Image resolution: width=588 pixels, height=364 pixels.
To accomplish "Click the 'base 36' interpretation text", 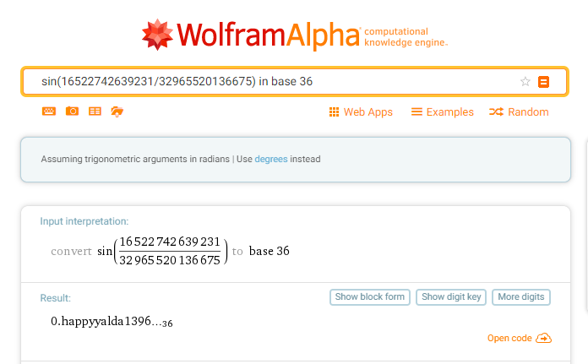I will [x=269, y=251].
